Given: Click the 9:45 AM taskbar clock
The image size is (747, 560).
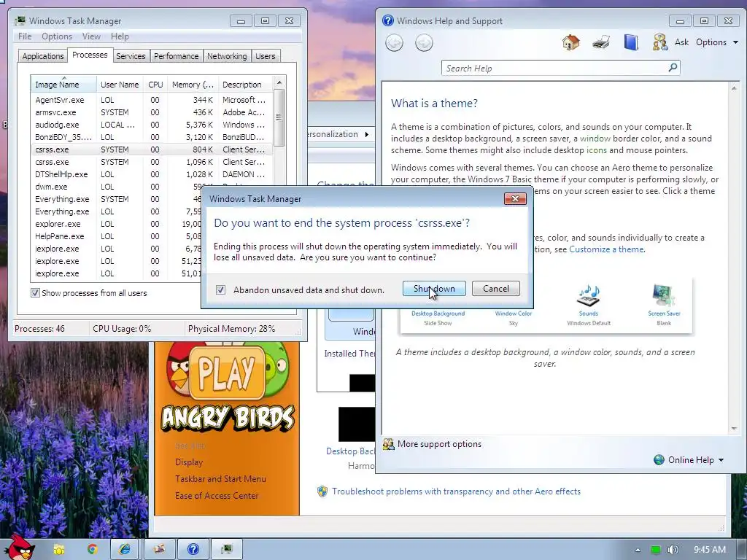Looking at the screenshot, I should tap(709, 550).
